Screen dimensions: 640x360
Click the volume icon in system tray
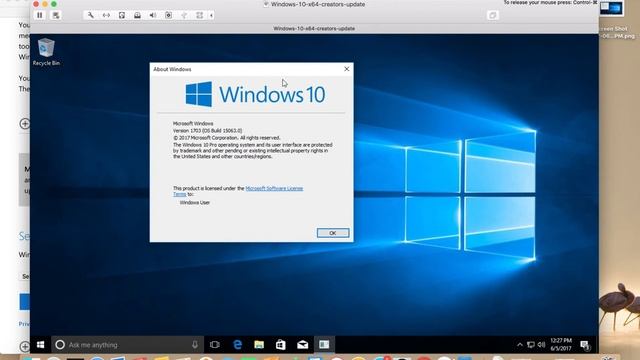541,345
